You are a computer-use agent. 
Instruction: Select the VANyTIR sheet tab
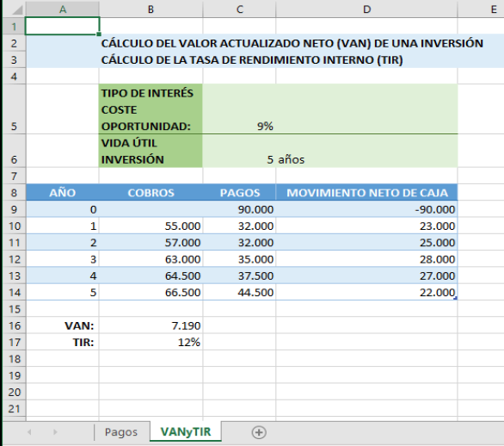point(186,431)
